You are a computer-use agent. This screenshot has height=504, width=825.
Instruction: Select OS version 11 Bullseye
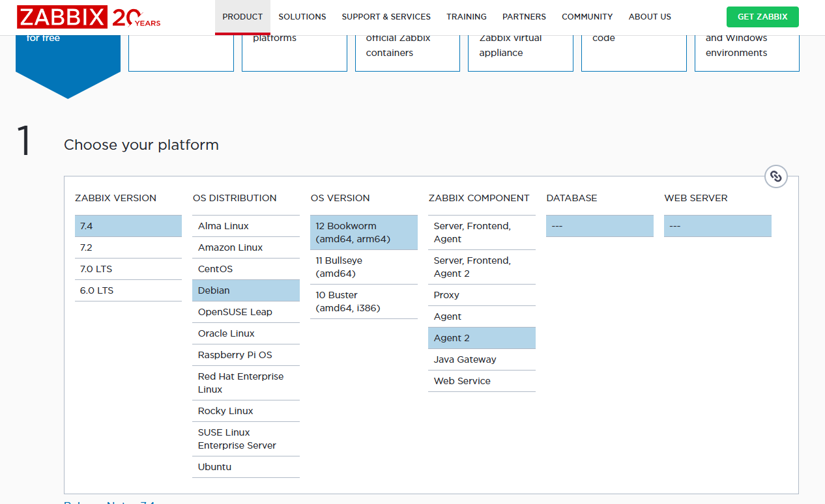(x=364, y=267)
